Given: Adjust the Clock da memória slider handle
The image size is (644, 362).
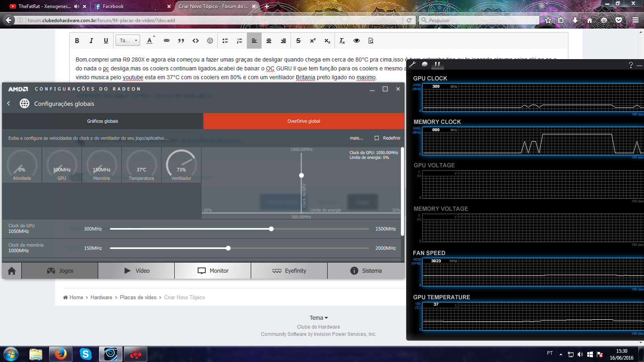Looking at the screenshot, I should point(228,248).
